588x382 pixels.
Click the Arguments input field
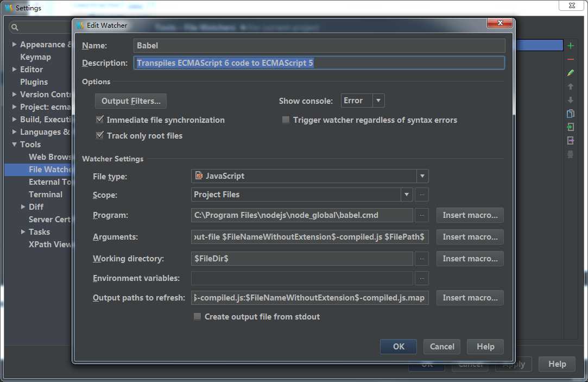click(x=310, y=237)
